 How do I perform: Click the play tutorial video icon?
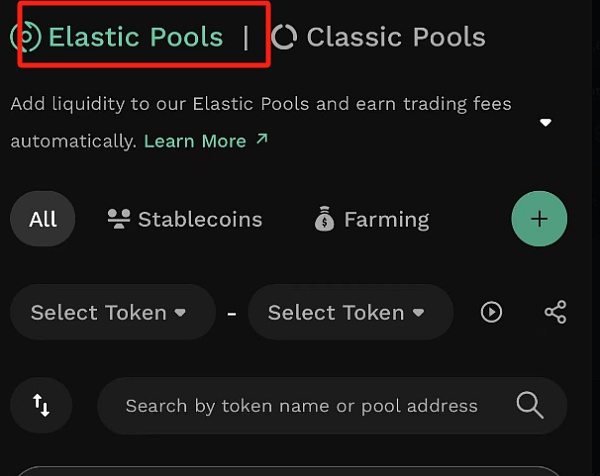(x=491, y=312)
